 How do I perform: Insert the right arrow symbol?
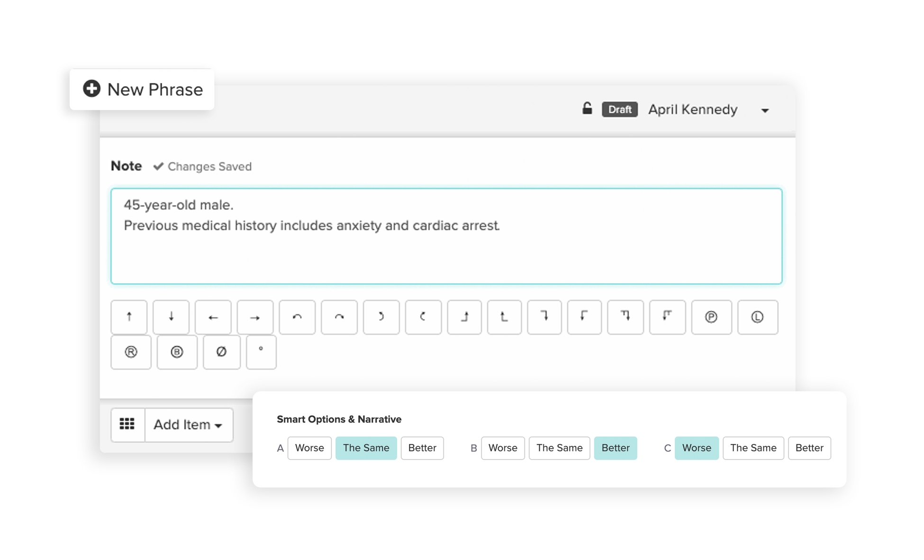254,317
